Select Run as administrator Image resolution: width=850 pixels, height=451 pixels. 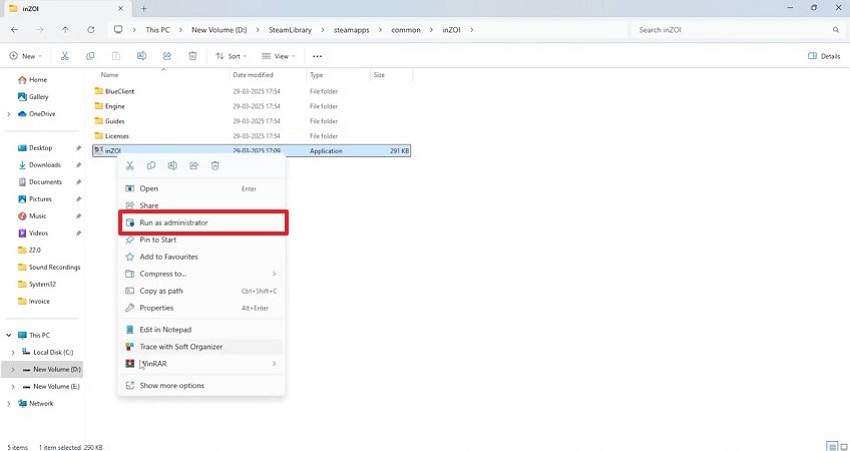[x=202, y=223]
